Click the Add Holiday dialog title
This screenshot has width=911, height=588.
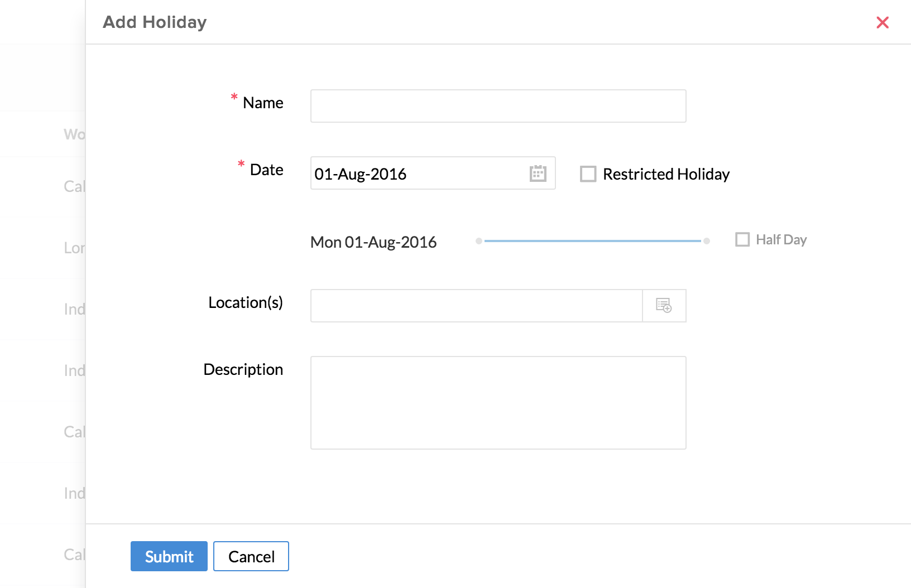155,22
